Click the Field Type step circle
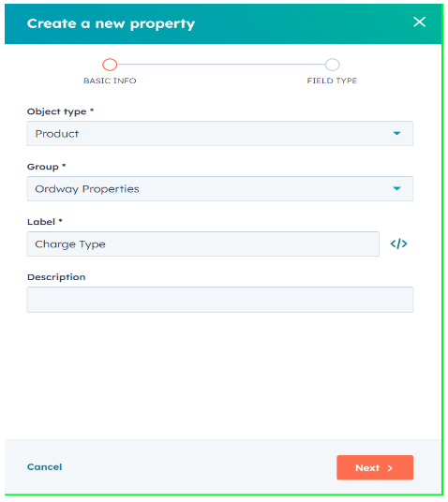This screenshot has width=448, height=502. [x=332, y=65]
